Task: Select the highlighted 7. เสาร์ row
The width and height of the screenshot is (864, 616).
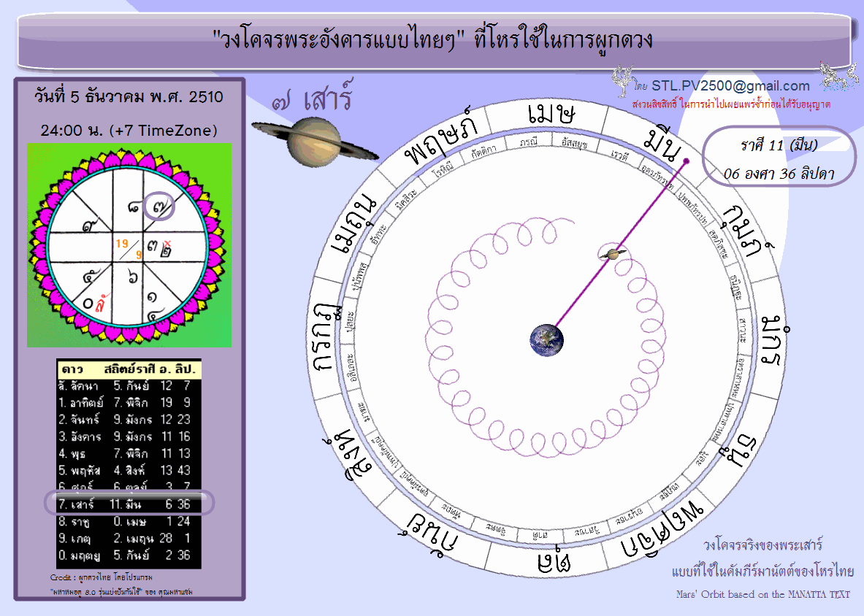Action: pos(129,504)
